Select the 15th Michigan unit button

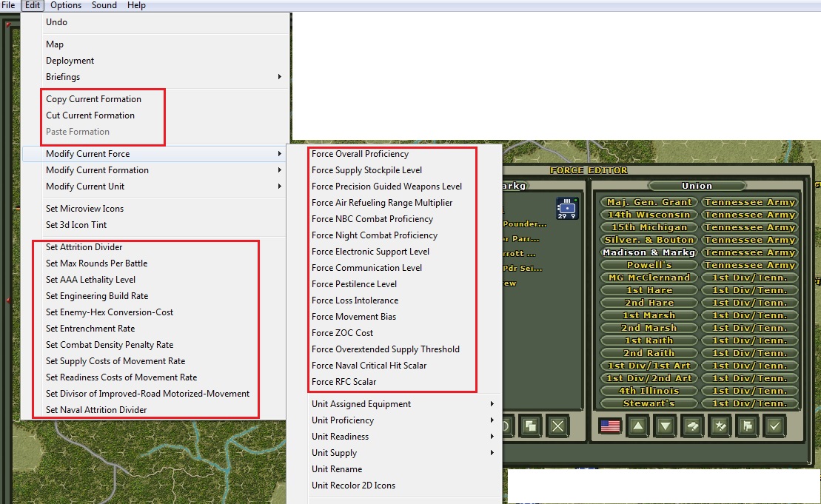click(649, 227)
